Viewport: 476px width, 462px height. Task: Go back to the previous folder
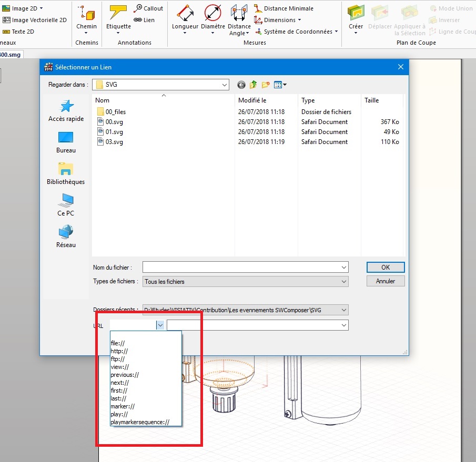[241, 85]
